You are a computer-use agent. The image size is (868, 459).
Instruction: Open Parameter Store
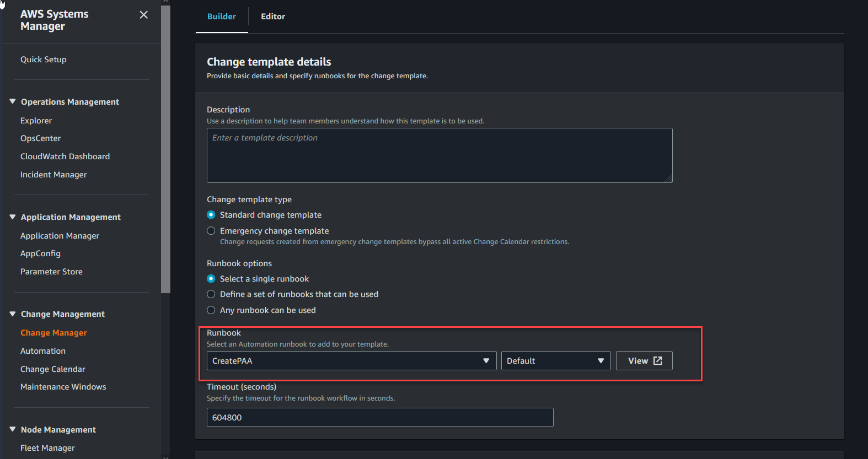[x=51, y=272]
